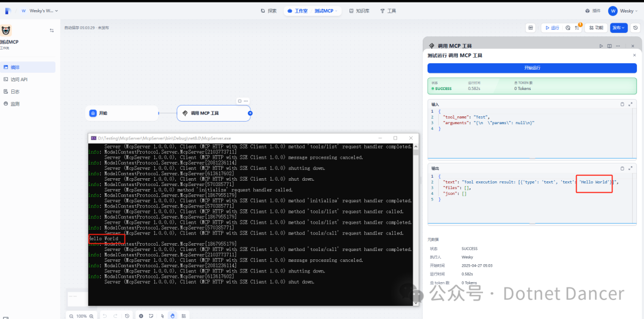This screenshot has width=644, height=319.
Task: Click the McpServer console vertical scrollbar
Action: (x=416, y=224)
